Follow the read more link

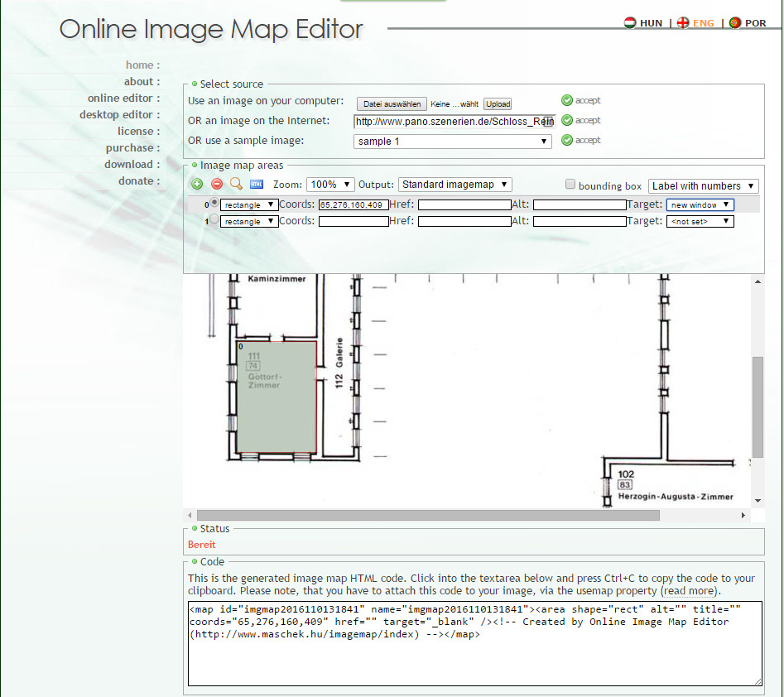point(690,591)
